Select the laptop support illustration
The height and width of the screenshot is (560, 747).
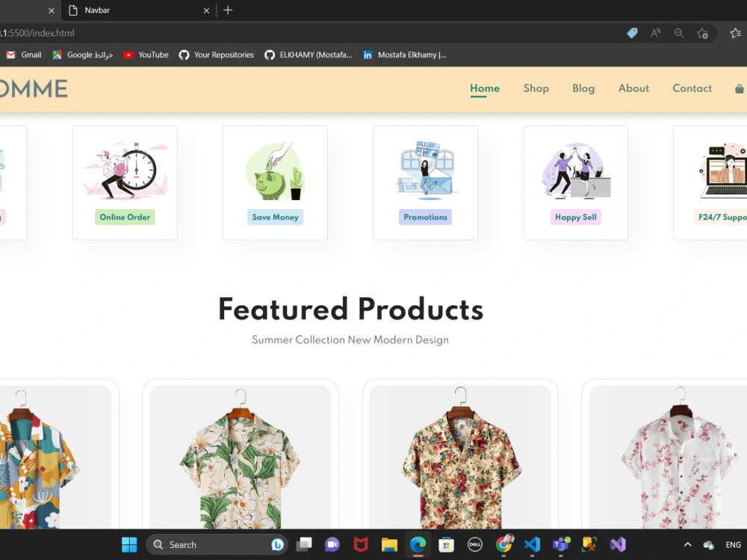(723, 170)
